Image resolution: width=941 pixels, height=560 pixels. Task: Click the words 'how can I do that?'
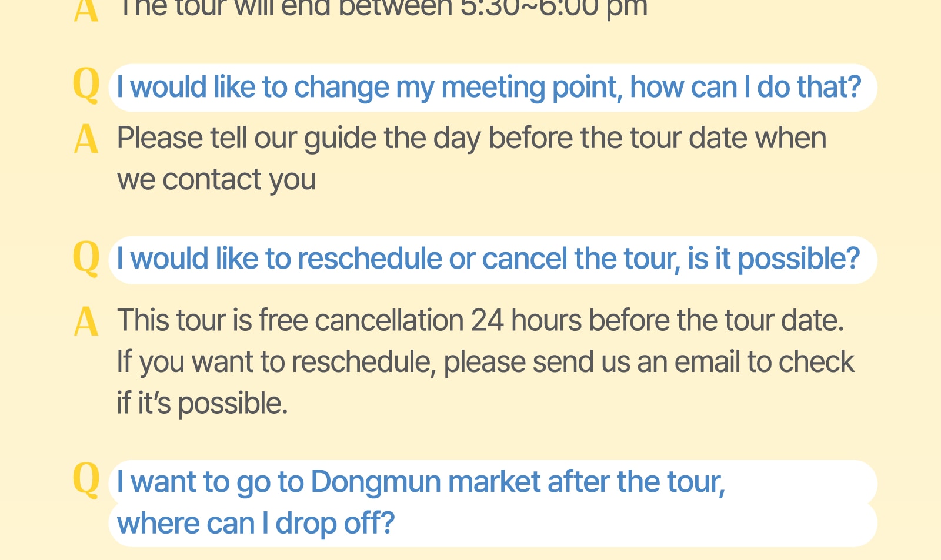pyautogui.click(x=745, y=87)
